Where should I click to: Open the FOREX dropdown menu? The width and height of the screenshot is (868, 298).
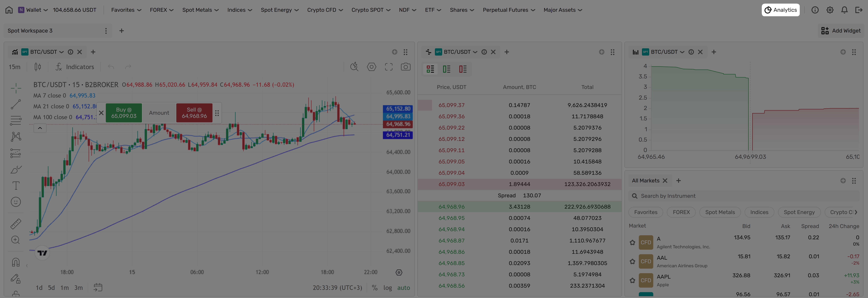162,10
